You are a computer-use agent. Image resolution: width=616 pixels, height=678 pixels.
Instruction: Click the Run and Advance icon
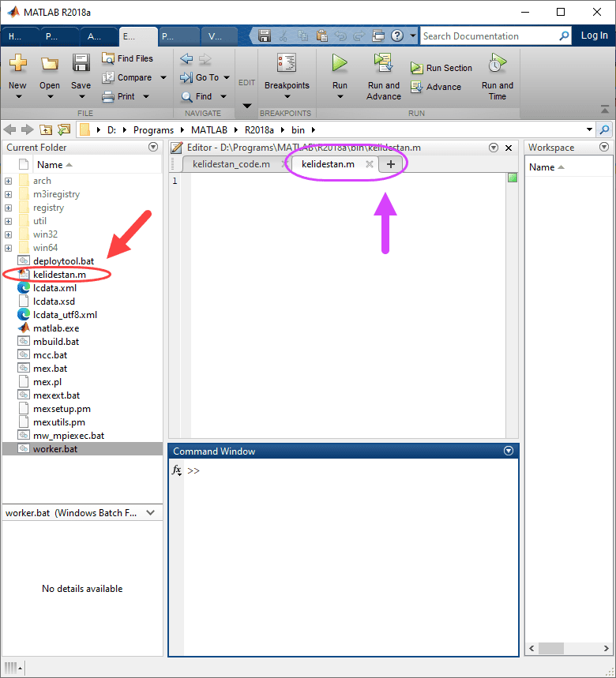383,63
